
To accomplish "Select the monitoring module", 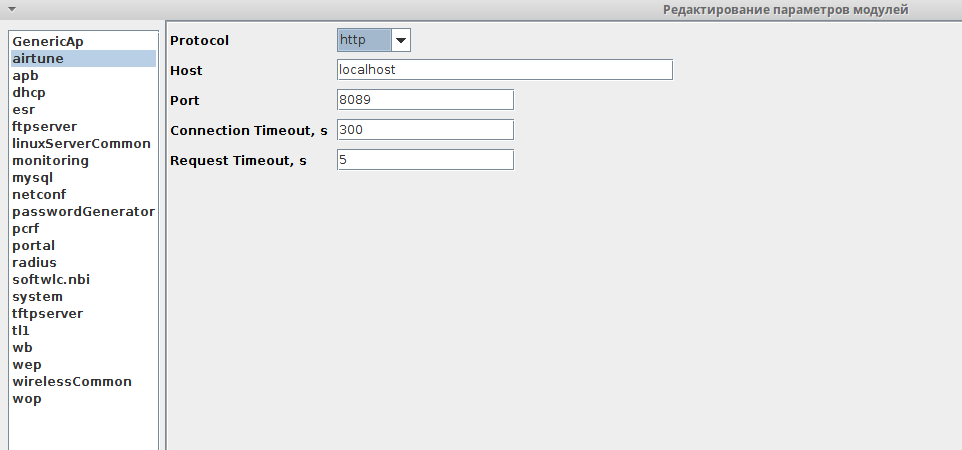I will pos(50,161).
